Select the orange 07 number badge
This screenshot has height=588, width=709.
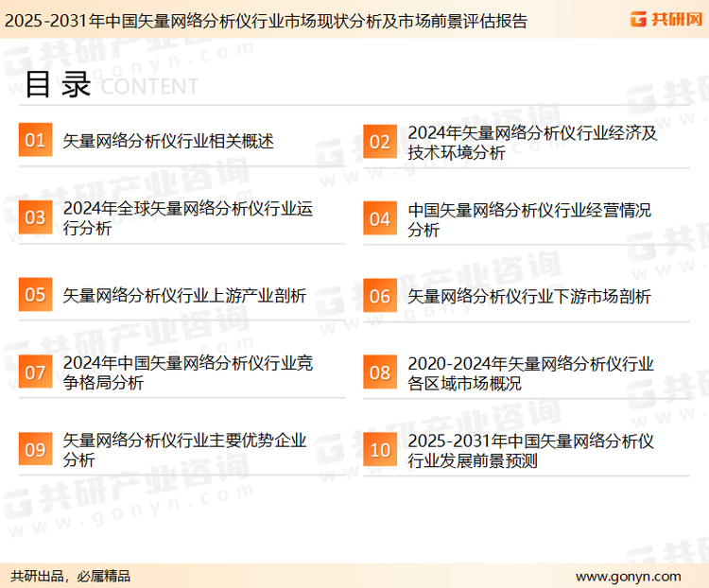click(35, 372)
